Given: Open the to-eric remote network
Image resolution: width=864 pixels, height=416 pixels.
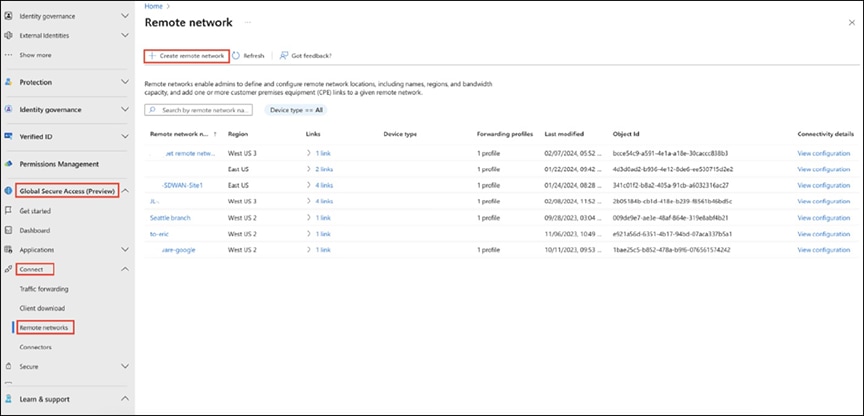Looking at the screenshot, I should pos(159,234).
